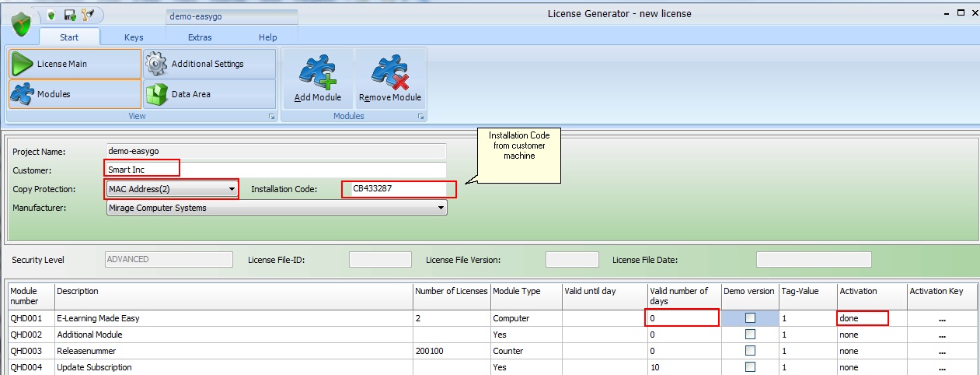Enable Demo version for Additional Module
This screenshot has width=980, height=375.
click(750, 335)
